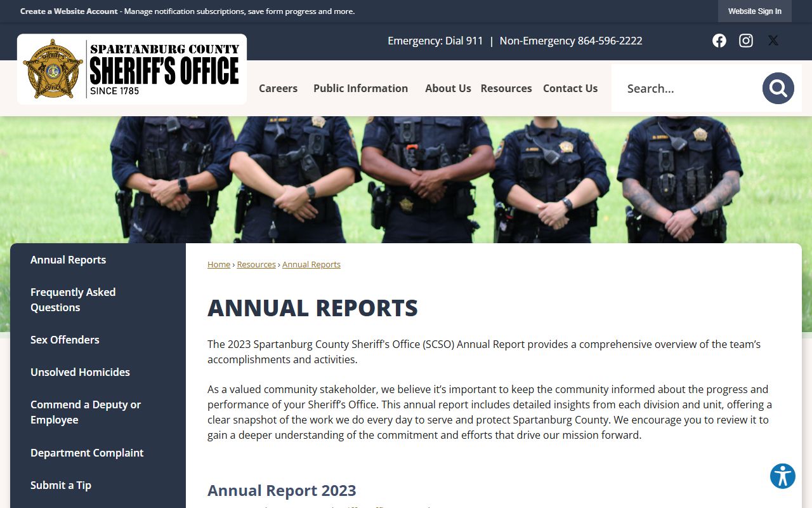
Task: Click the Non-Emergency 864-596-2222 text
Action: coord(571,41)
